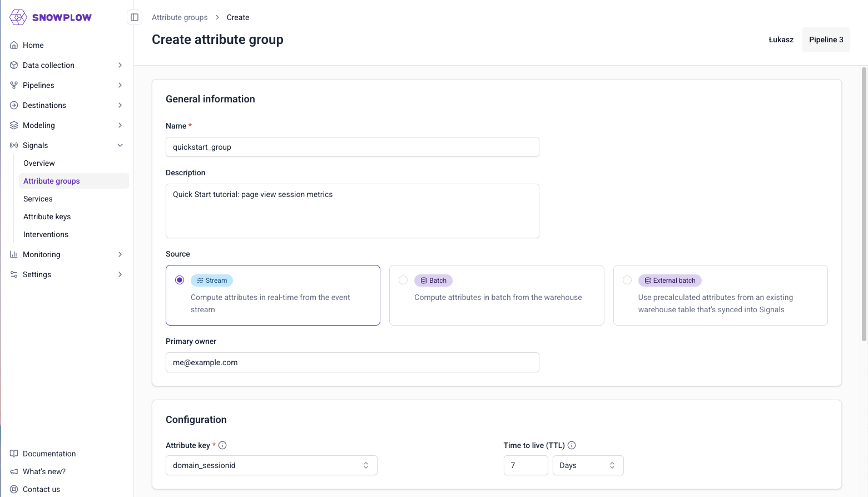Open the Documentation link
Screen dimensions: 868x497
pos(49,454)
